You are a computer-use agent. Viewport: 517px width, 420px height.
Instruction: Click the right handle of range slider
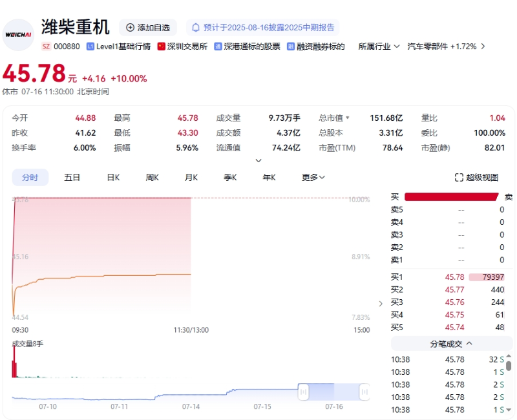[x=364, y=392]
